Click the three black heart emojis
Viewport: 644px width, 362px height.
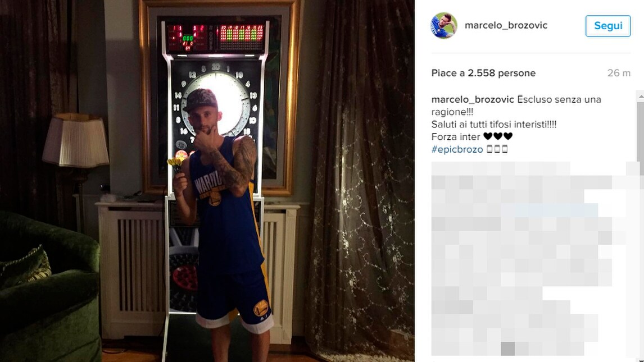tap(498, 136)
